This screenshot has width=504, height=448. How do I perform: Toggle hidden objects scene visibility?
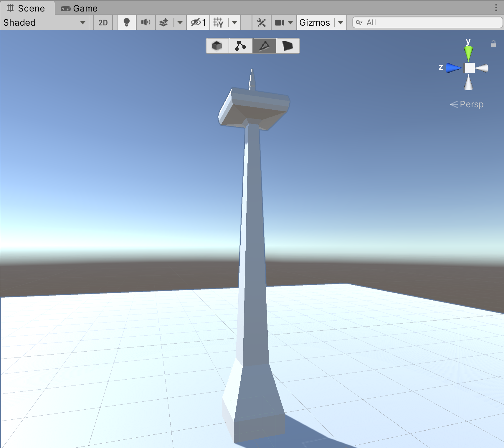[x=198, y=23]
